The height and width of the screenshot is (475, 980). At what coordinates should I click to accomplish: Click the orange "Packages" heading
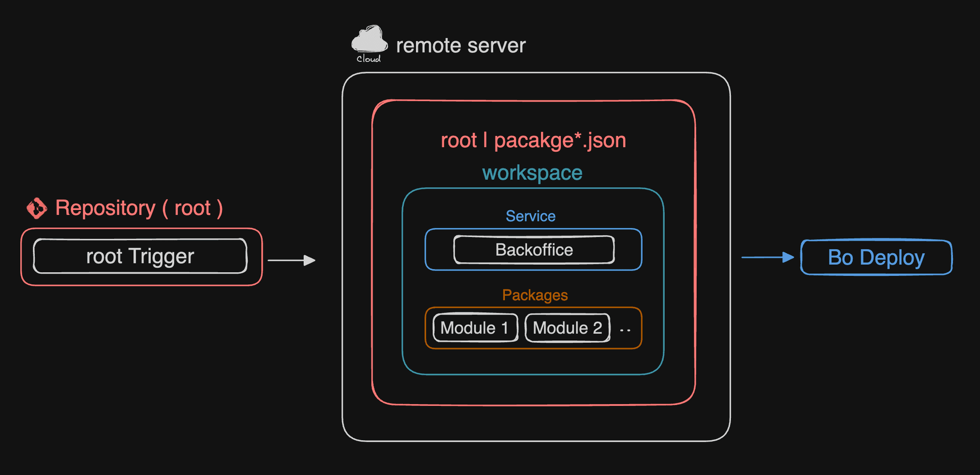coord(534,295)
